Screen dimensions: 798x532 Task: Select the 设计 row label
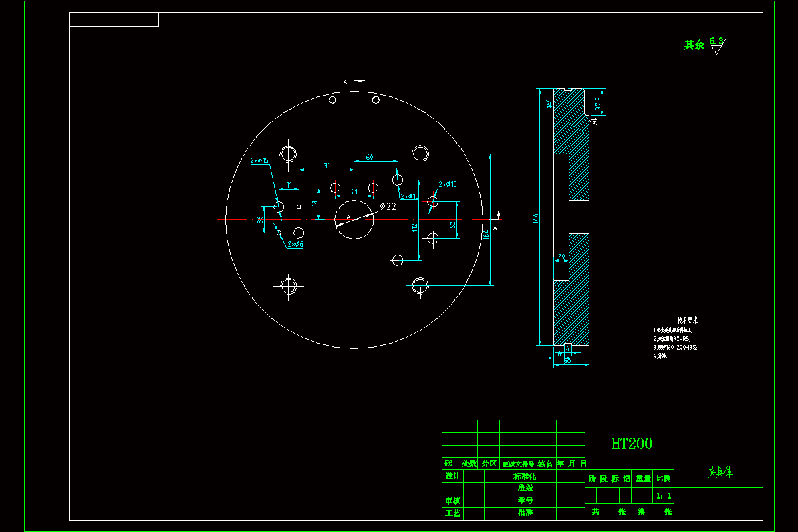(452, 476)
